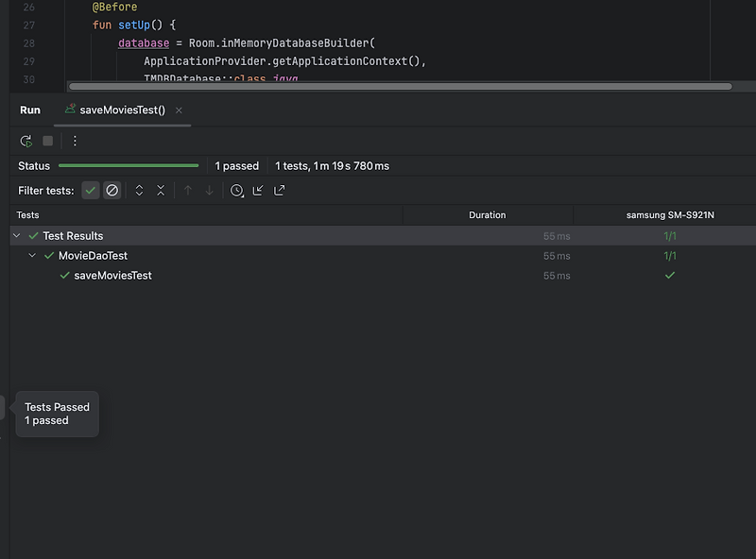Click the saveMoviesTest passed checkmark icon

coord(64,275)
